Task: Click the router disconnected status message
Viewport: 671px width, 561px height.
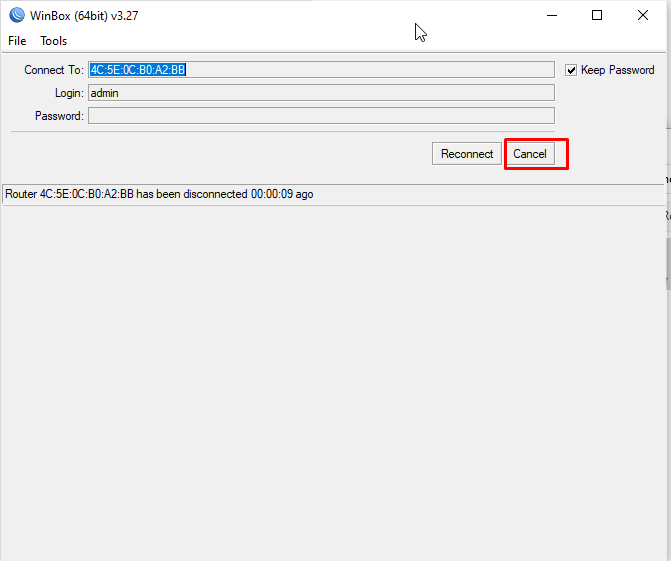Action: pos(159,194)
